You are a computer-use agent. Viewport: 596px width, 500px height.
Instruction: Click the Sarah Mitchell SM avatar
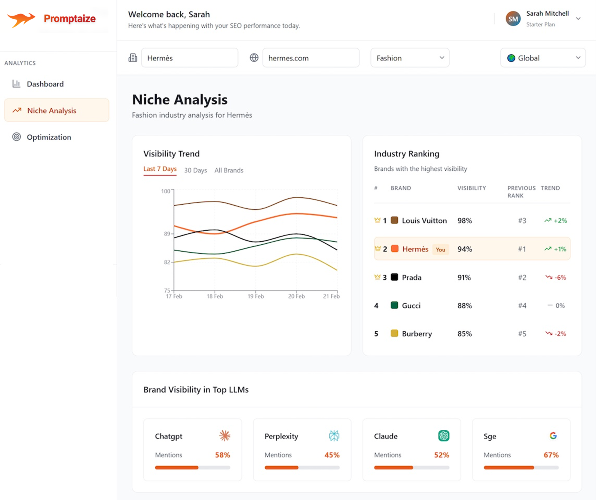tap(513, 19)
